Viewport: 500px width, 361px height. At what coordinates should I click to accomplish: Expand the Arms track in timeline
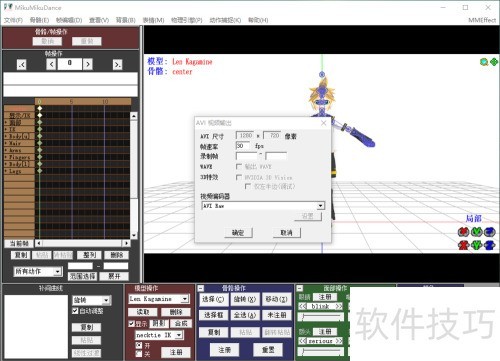pyautogui.click(x=6, y=150)
